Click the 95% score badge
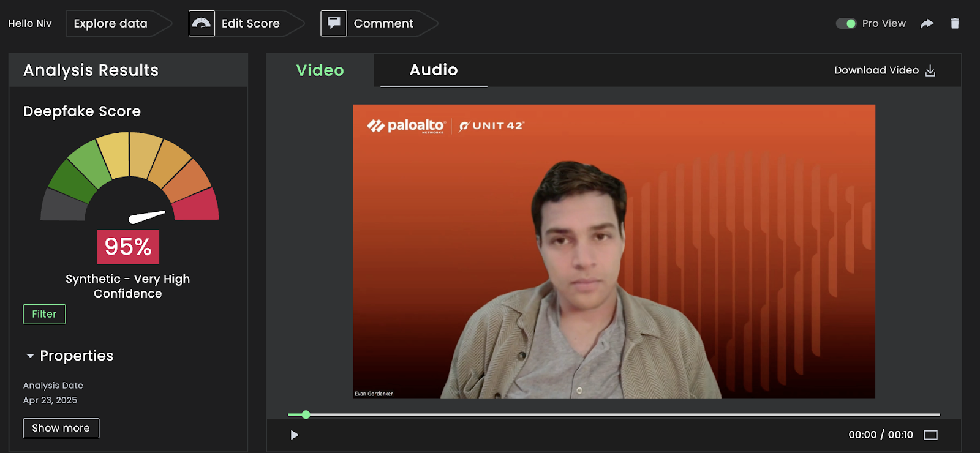 tap(128, 247)
